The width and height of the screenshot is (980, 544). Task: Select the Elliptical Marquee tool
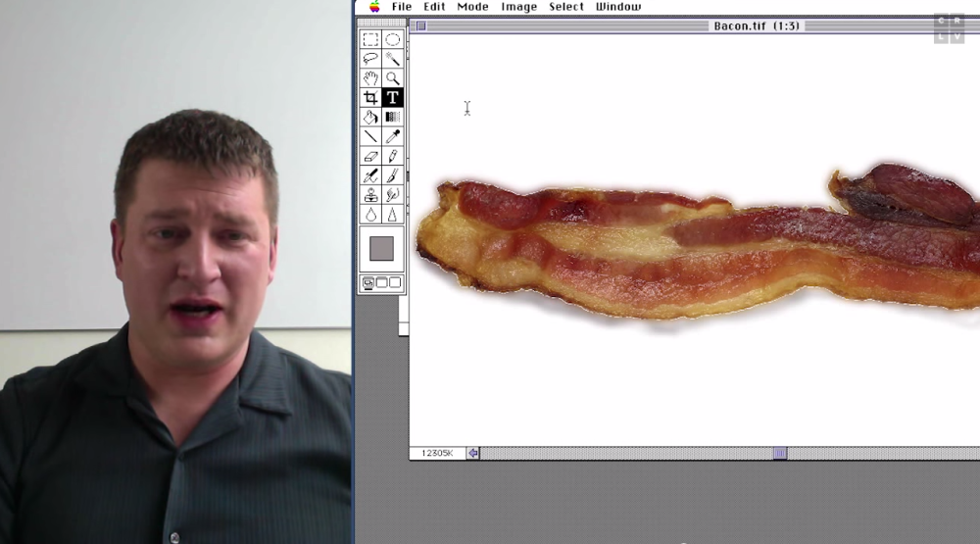[x=392, y=39]
